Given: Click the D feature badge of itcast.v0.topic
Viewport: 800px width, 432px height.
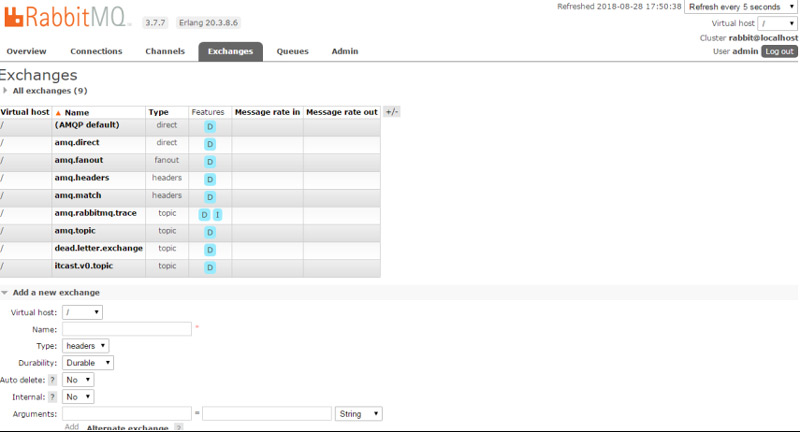Looking at the screenshot, I should 210,268.
